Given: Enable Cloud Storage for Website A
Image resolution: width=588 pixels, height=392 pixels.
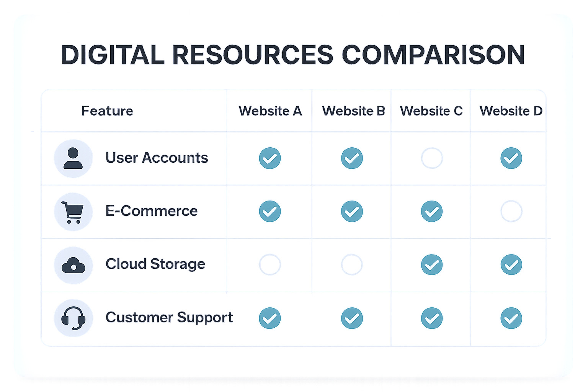Looking at the screenshot, I should 270,265.
